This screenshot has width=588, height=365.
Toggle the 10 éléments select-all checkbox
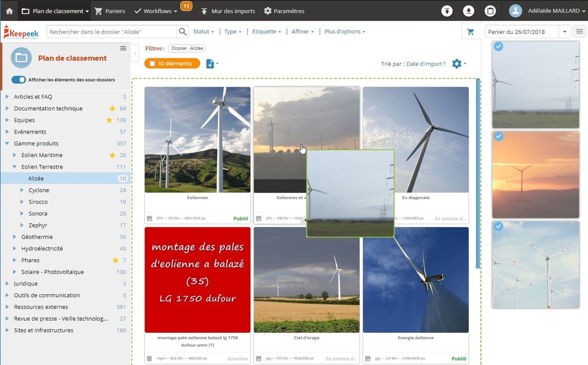[152, 63]
